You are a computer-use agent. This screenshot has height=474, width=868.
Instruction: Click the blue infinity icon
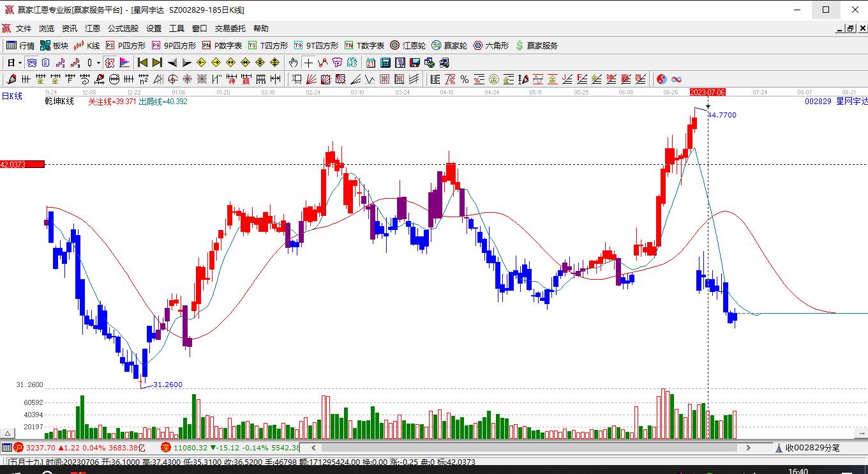677,79
